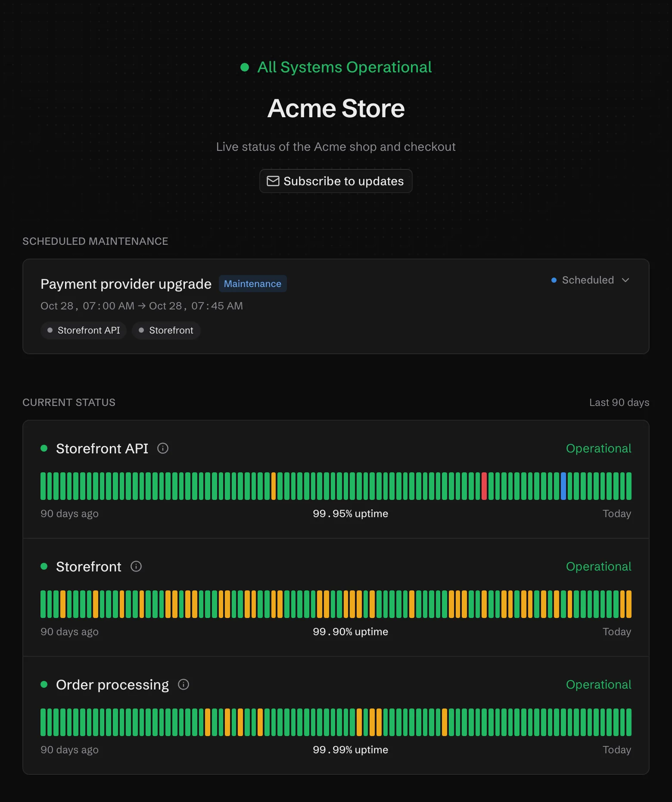Click the info icon beside the Storefront heading

pos(136,566)
